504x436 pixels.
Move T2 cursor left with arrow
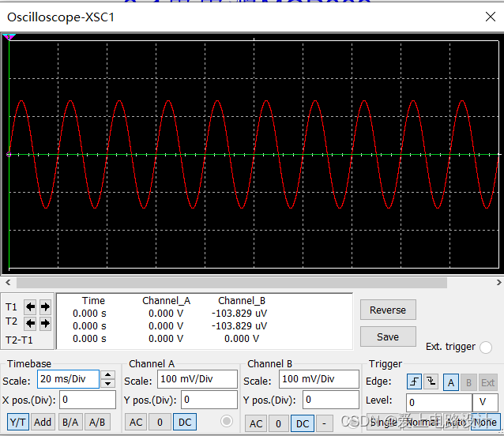click(x=30, y=323)
